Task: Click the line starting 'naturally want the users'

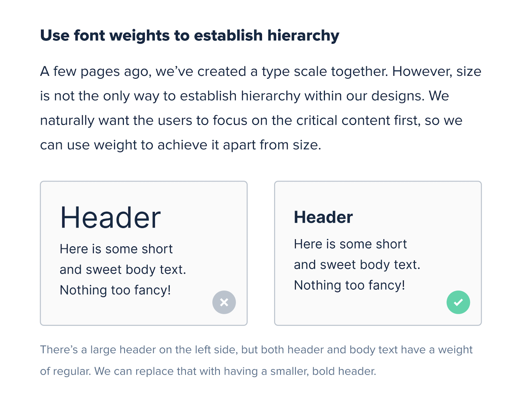Action: click(x=251, y=121)
